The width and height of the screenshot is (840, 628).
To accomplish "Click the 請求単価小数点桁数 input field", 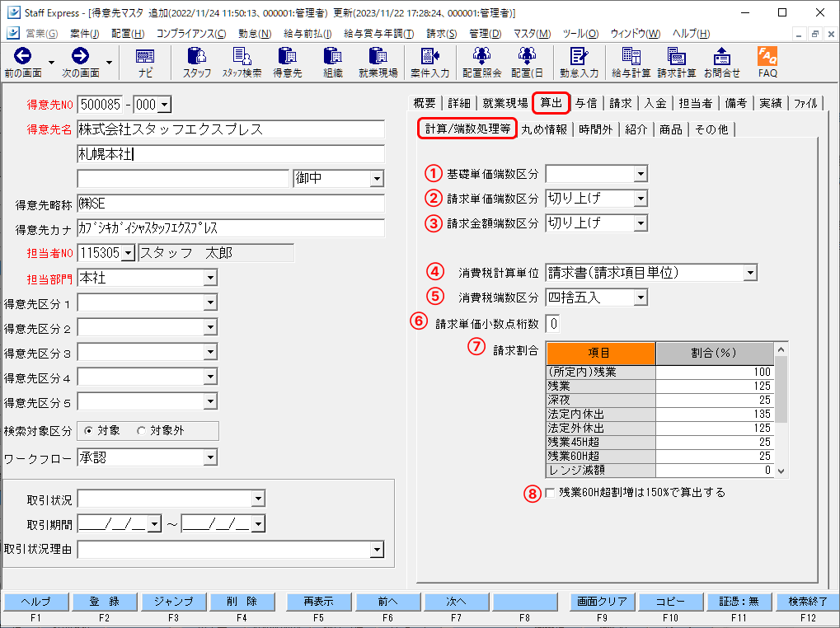I will 552,323.
